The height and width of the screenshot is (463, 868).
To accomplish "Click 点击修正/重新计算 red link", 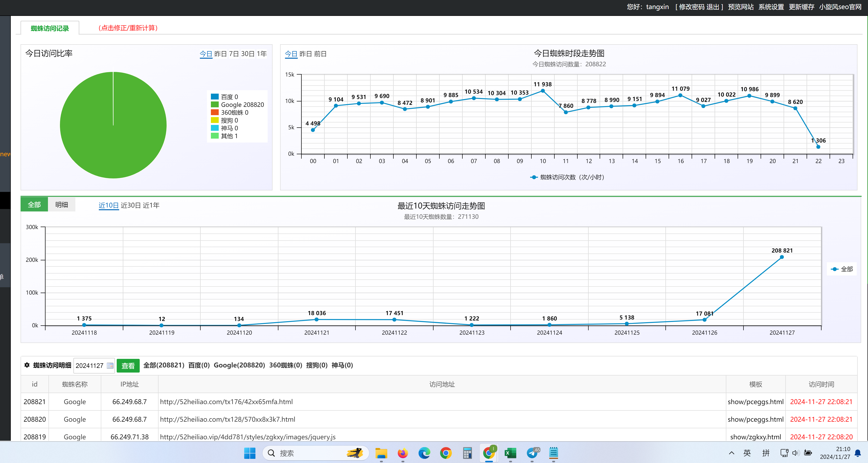I will pyautogui.click(x=128, y=28).
